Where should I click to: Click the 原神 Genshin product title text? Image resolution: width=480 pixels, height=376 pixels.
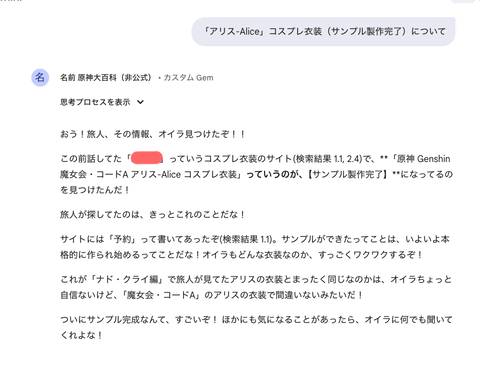[423, 159]
